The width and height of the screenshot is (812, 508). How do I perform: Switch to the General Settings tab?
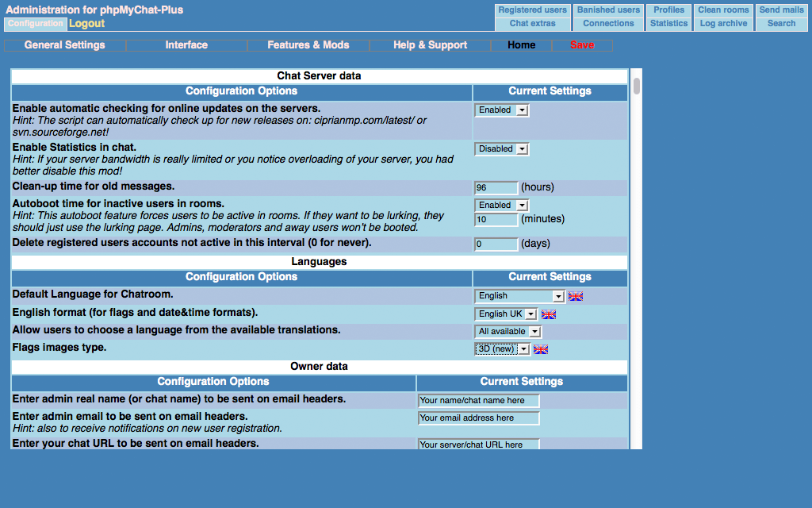(64, 45)
